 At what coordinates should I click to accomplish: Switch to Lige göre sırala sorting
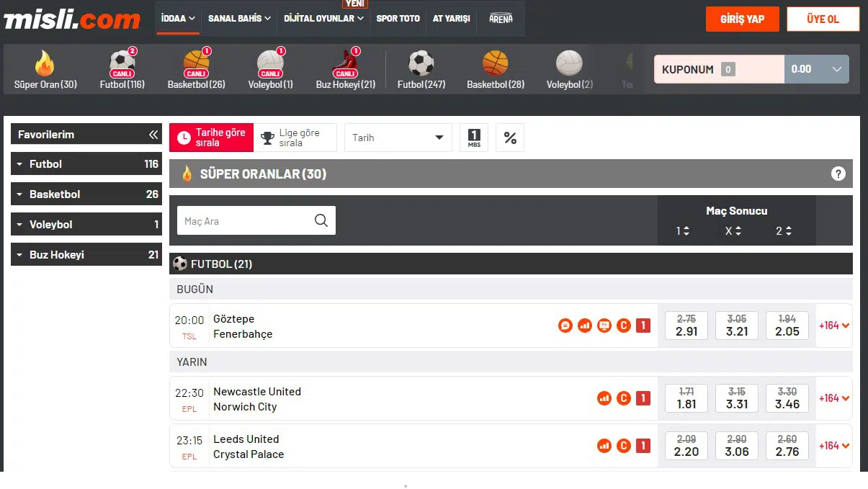click(295, 138)
